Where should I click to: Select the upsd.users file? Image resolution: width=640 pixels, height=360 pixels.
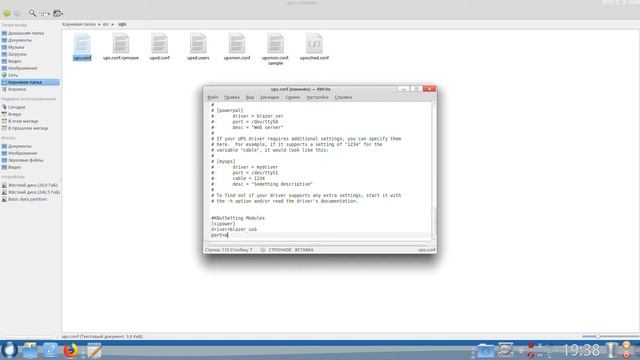pos(198,47)
